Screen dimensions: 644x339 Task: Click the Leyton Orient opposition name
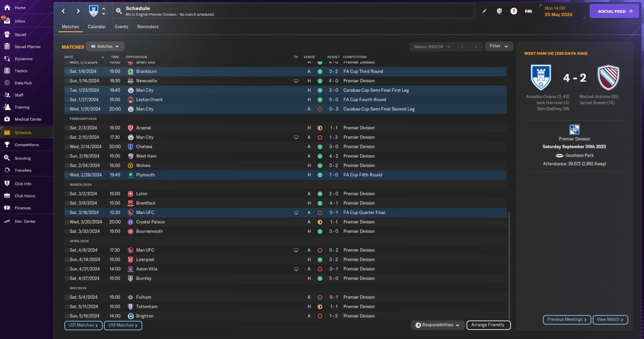(x=149, y=100)
